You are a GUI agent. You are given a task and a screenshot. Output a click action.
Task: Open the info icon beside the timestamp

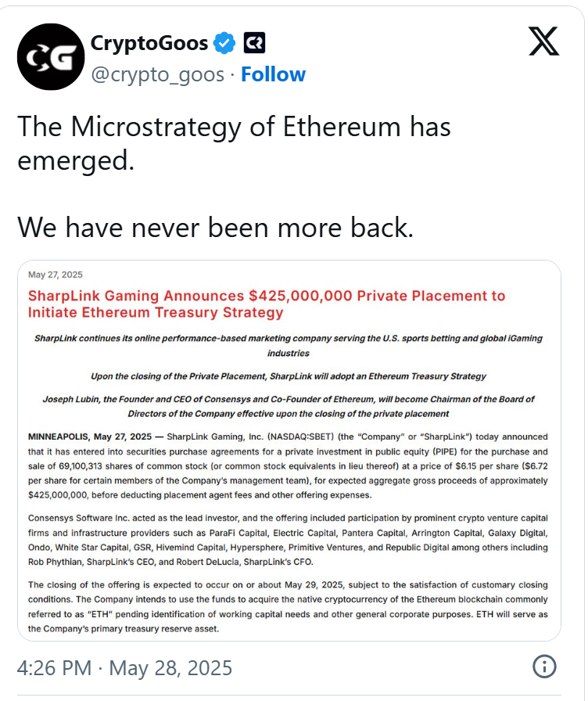click(x=544, y=667)
